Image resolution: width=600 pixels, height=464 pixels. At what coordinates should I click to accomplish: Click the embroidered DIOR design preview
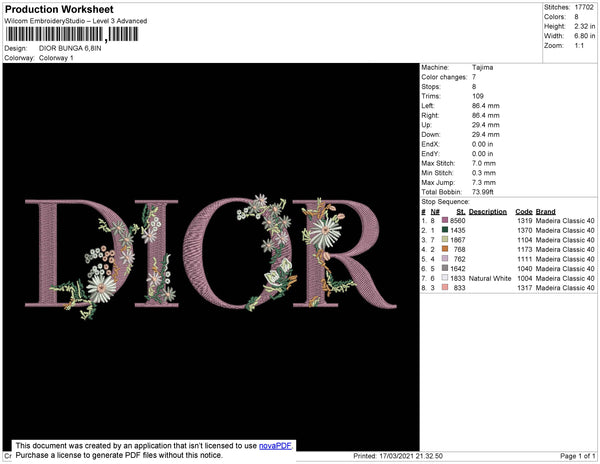pos(210,257)
